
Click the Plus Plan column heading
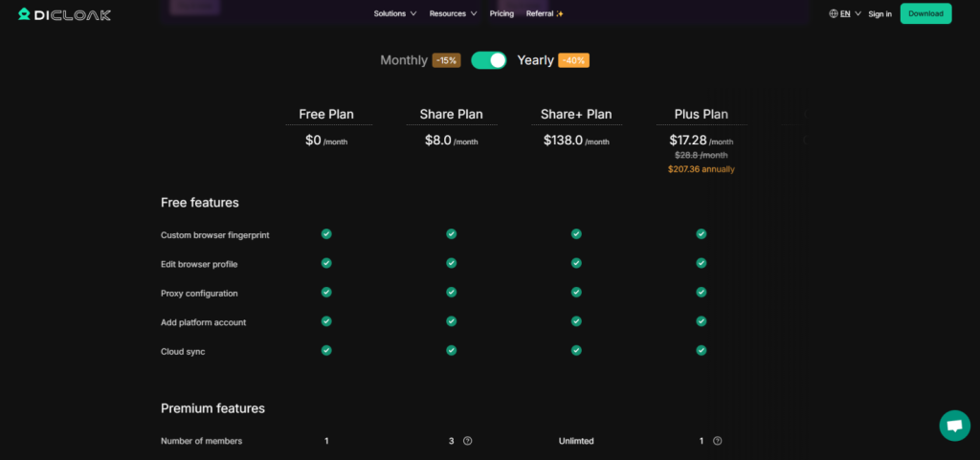(701, 115)
